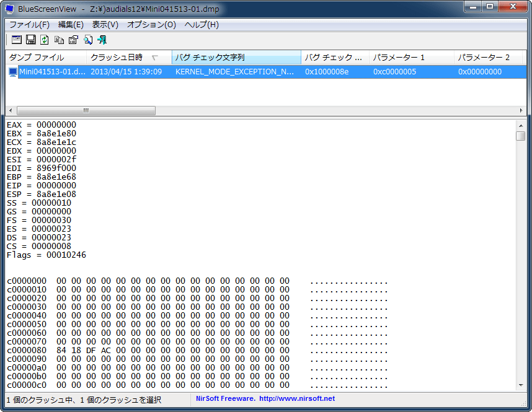Screen dimensions: 532x412
Task: Click the left arrow of horizontal scrollbar
Action: pyautogui.click(x=11, y=110)
